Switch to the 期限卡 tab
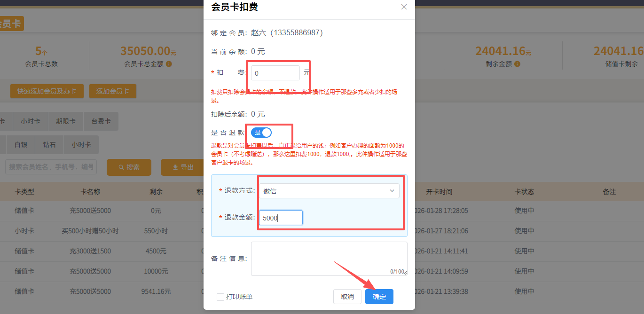644x314 pixels. coord(65,121)
